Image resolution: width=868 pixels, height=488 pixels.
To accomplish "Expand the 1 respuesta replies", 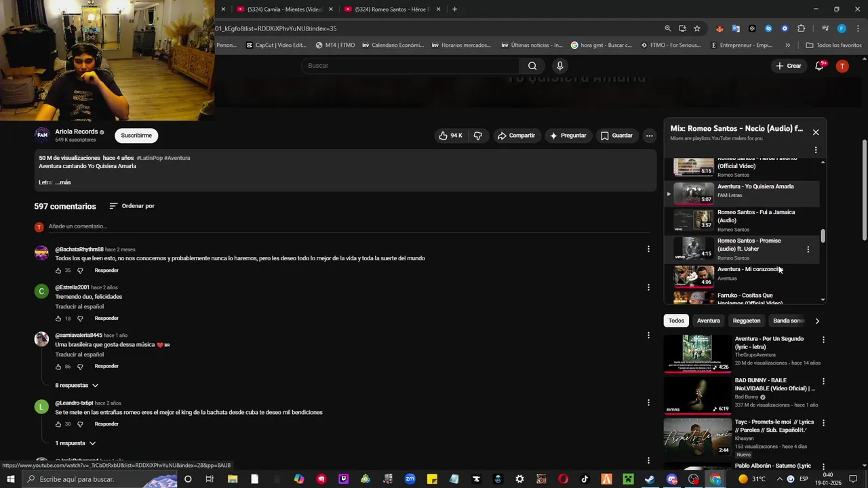I will point(75,443).
